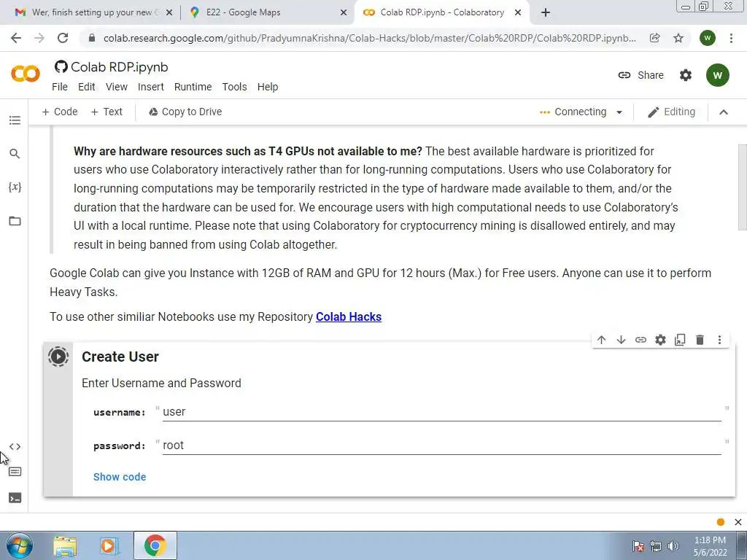Move cell down with arrow icon
Image resolution: width=747 pixels, height=560 pixels.
coord(621,340)
